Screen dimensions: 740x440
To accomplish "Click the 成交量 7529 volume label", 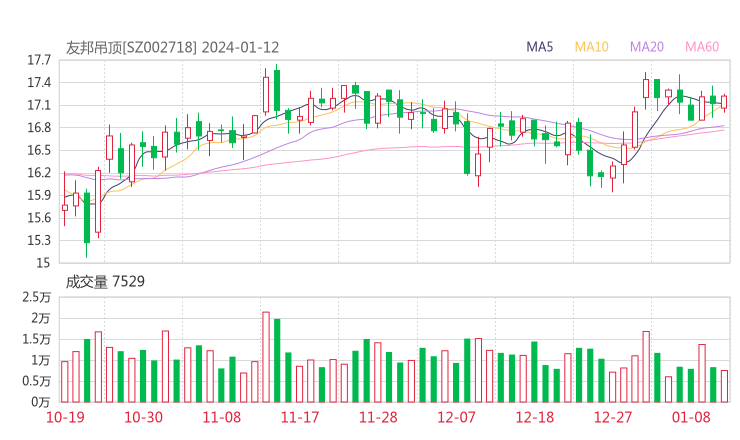I will click(x=105, y=281).
